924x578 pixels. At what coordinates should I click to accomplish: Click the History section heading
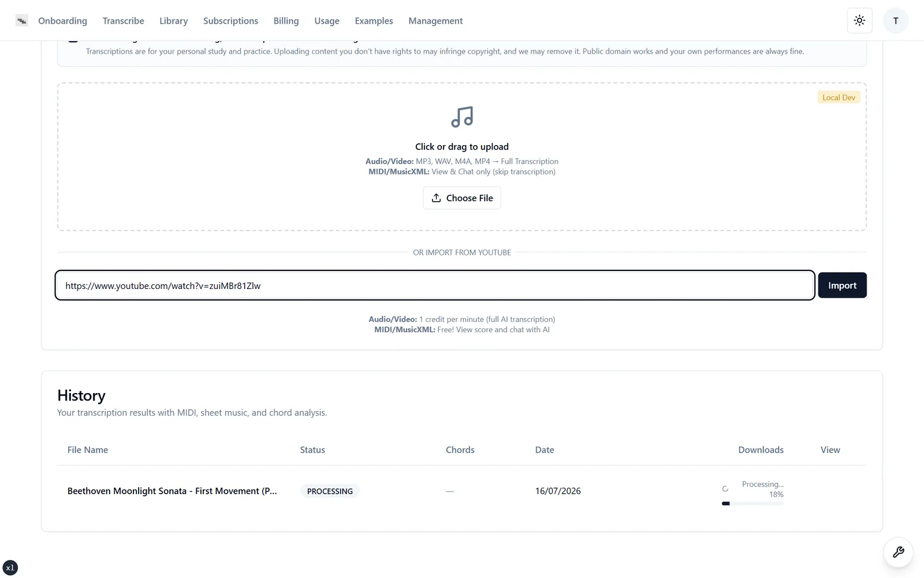[x=81, y=395]
